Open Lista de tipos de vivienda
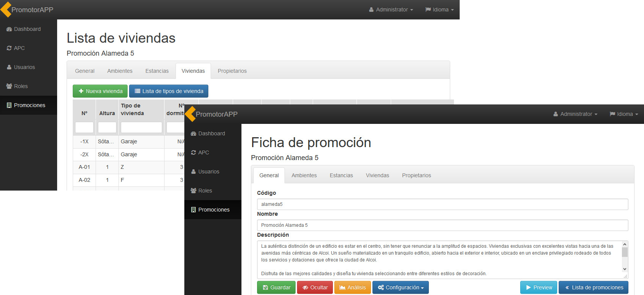The image size is (644, 295). tap(169, 91)
